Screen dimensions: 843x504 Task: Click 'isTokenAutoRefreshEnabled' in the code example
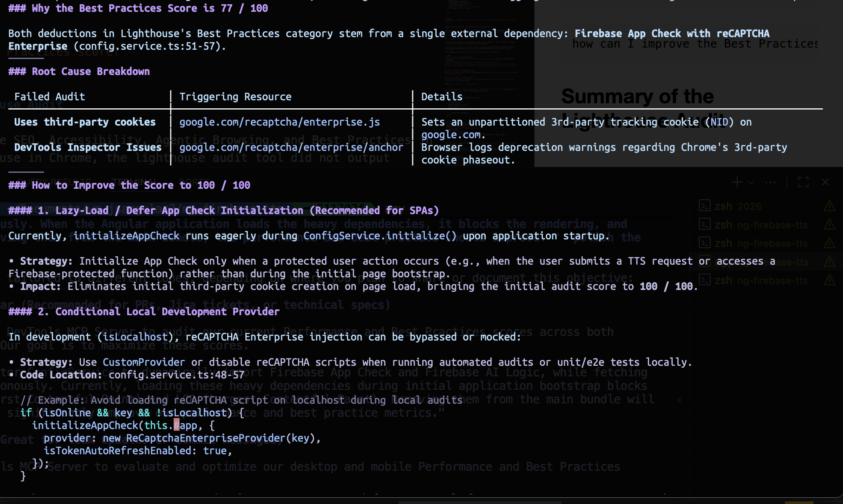(x=118, y=451)
